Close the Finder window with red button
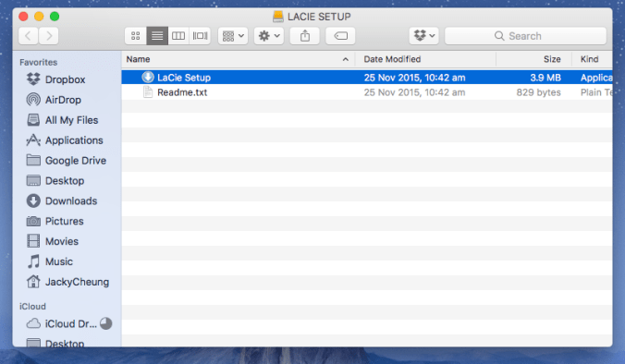625x364 pixels. point(23,17)
